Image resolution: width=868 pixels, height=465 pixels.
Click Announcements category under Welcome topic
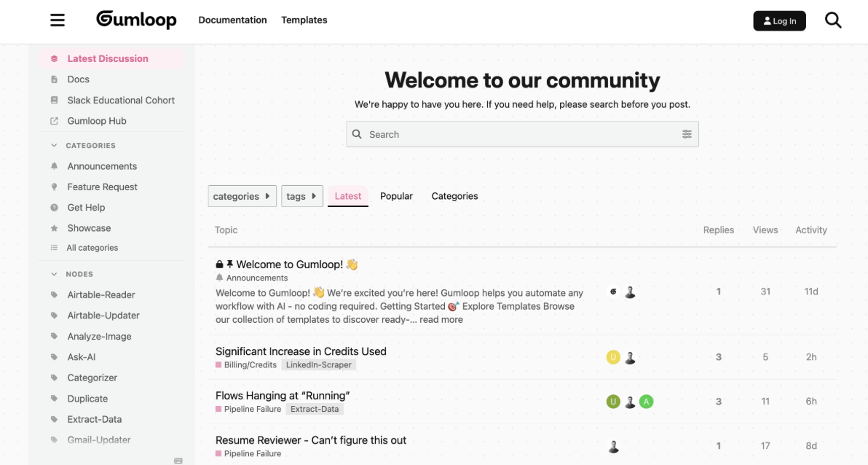[252, 278]
